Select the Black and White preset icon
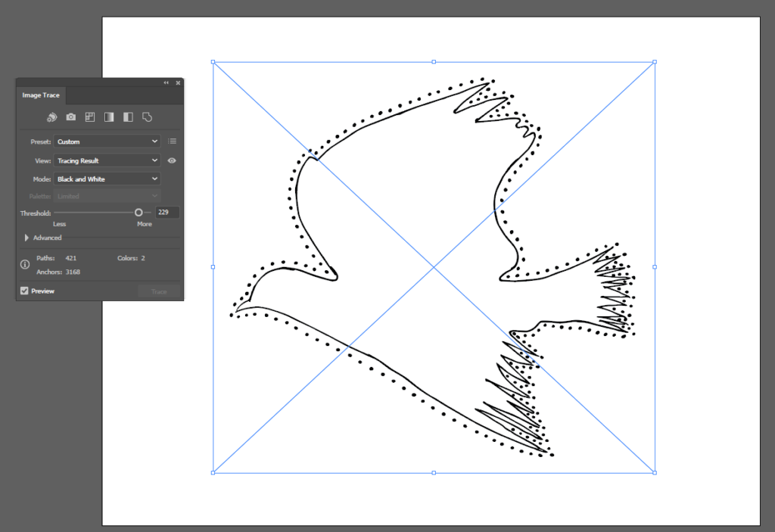Viewport: 775px width, 532px height. [x=128, y=117]
